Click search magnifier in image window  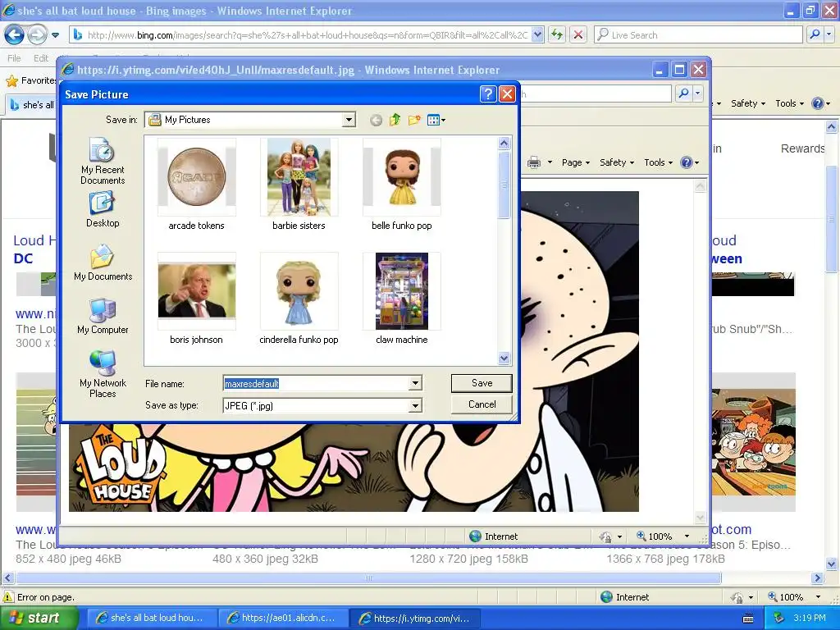(683, 94)
